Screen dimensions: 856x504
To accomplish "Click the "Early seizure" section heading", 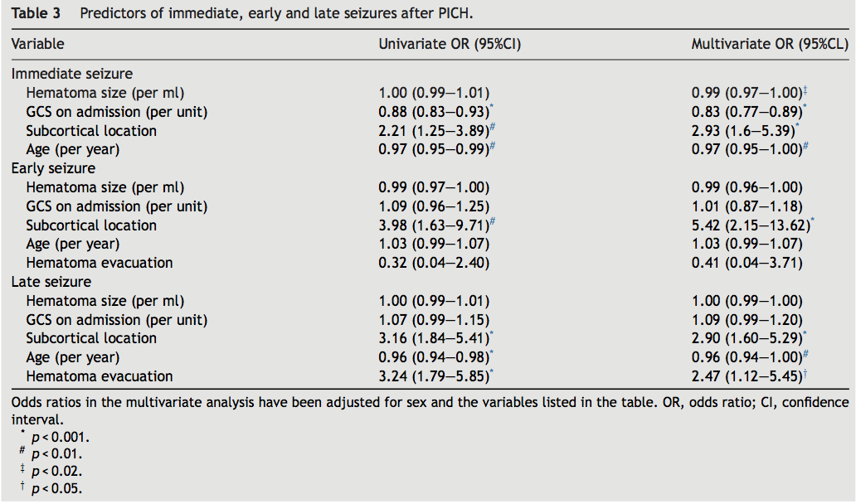I will (x=53, y=168).
